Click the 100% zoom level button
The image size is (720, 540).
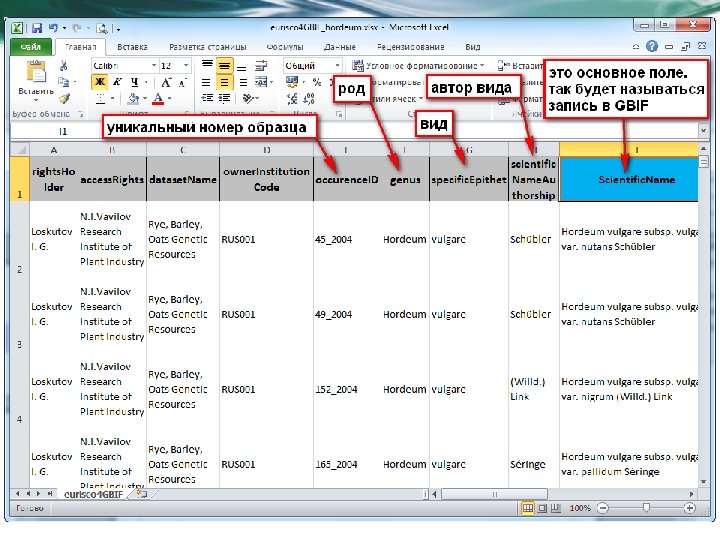pyautogui.click(x=579, y=508)
